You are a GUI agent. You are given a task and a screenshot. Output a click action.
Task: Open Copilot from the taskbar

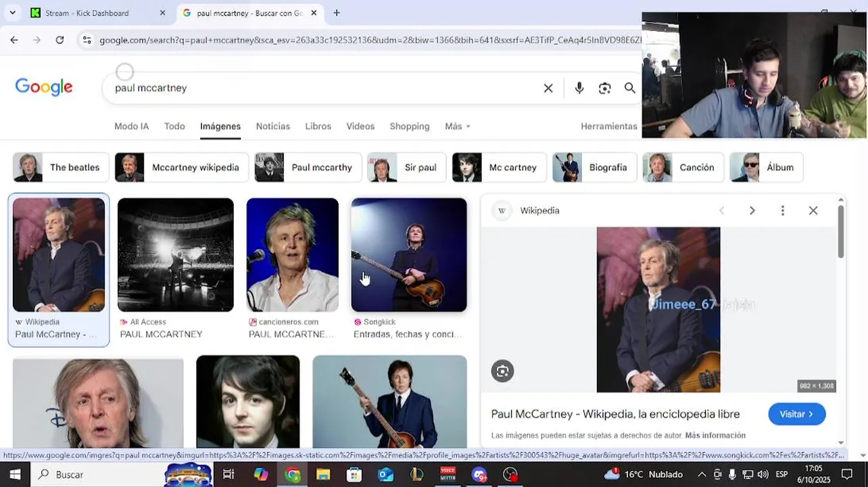tap(260, 474)
